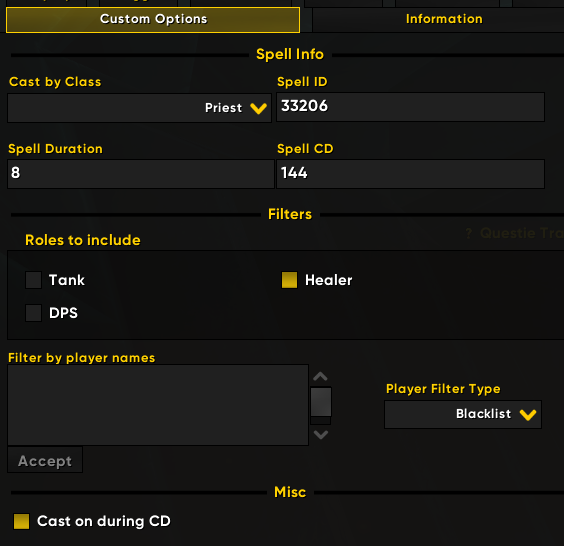
Task: Click the scrollbar thumb of player names list
Action: 320,402
